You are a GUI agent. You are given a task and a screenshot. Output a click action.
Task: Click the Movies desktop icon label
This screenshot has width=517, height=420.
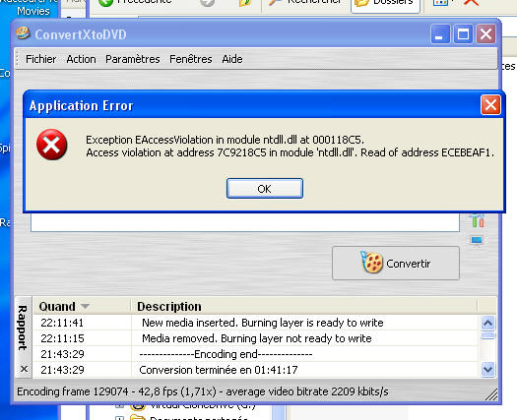[33, 11]
